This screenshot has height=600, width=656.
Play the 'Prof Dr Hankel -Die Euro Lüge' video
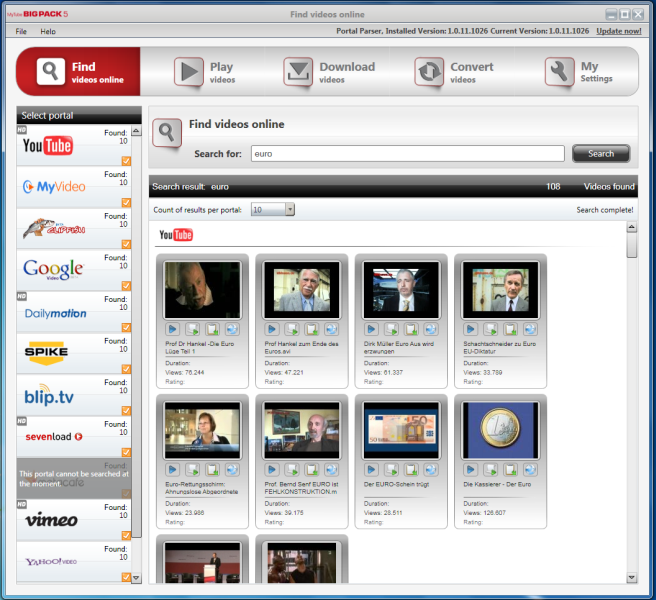click(x=172, y=329)
